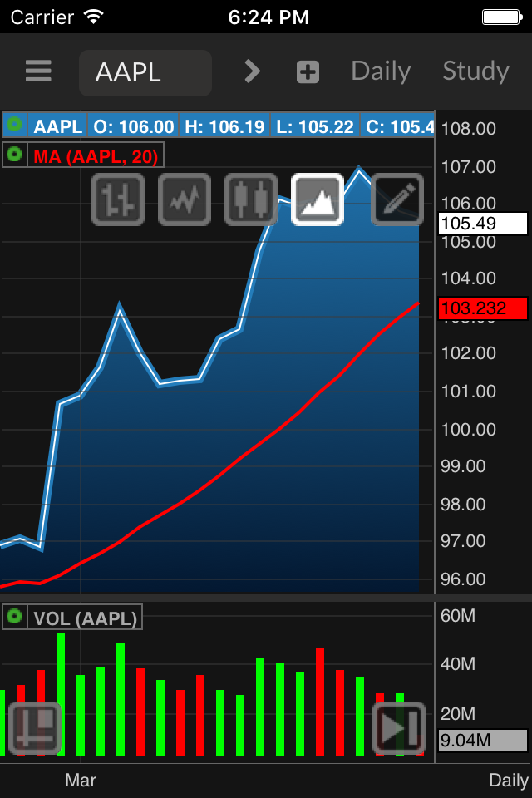
Task: Click the L: 105.22 low value
Action: pyautogui.click(x=314, y=126)
